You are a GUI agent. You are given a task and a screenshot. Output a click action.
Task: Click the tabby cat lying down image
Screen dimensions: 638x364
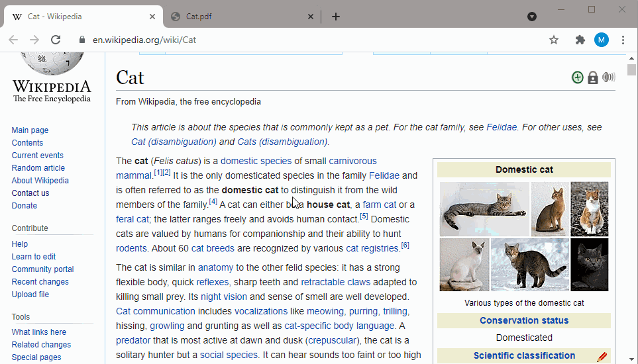click(x=484, y=209)
